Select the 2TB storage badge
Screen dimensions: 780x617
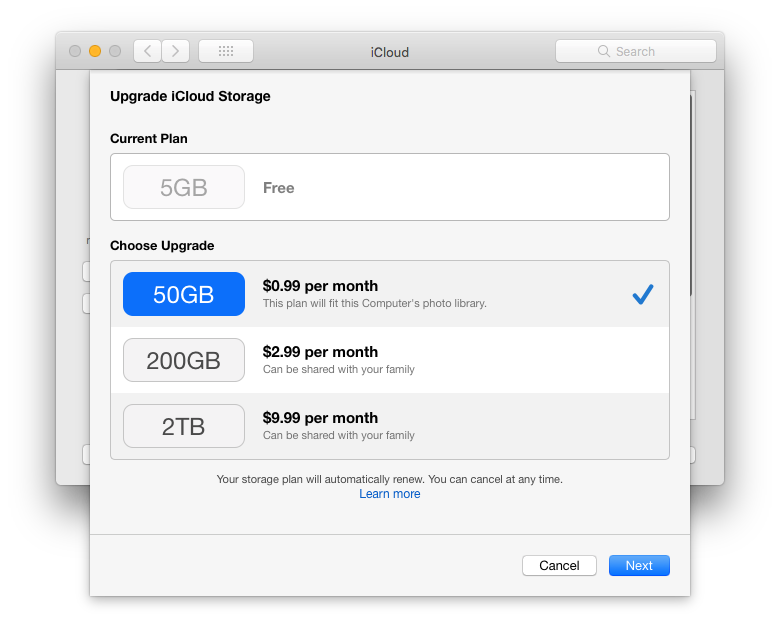tap(184, 426)
